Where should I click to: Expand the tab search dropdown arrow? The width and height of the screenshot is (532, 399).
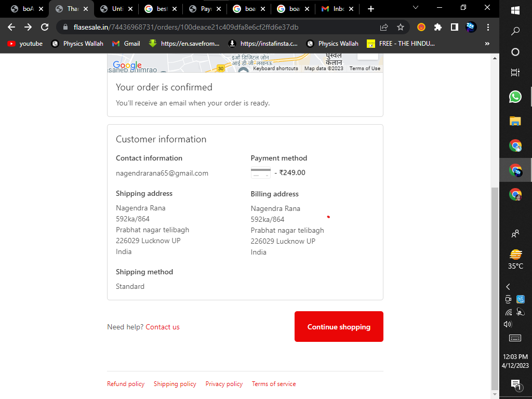click(x=416, y=8)
